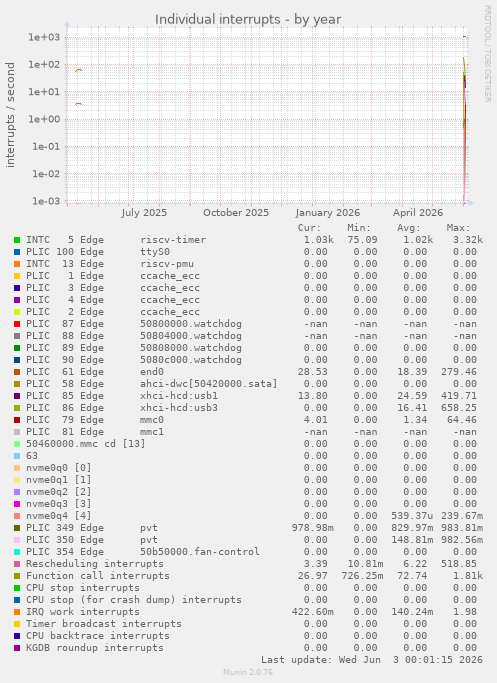Click the IRQ work current value 422.60m
Screen dimensions: 497x683
[x=313, y=612]
